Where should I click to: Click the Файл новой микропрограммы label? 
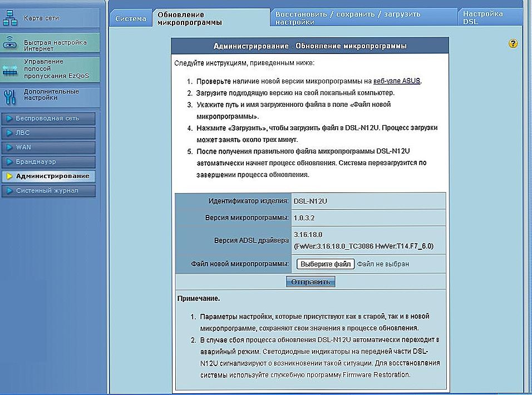tap(240, 264)
